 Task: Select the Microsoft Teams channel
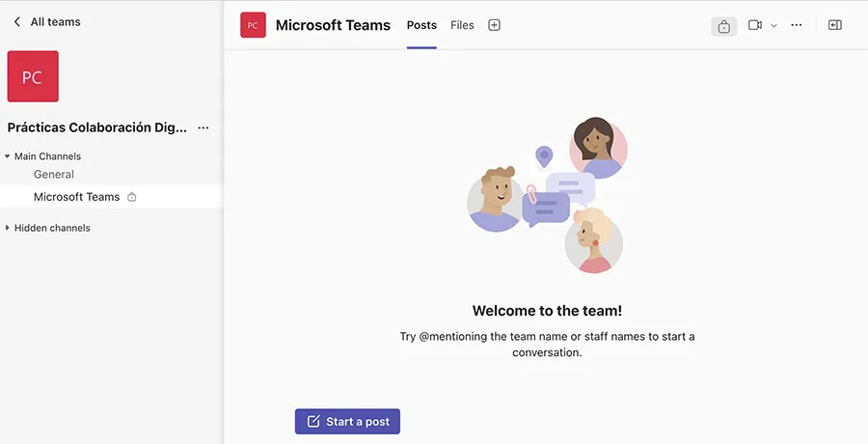point(76,197)
